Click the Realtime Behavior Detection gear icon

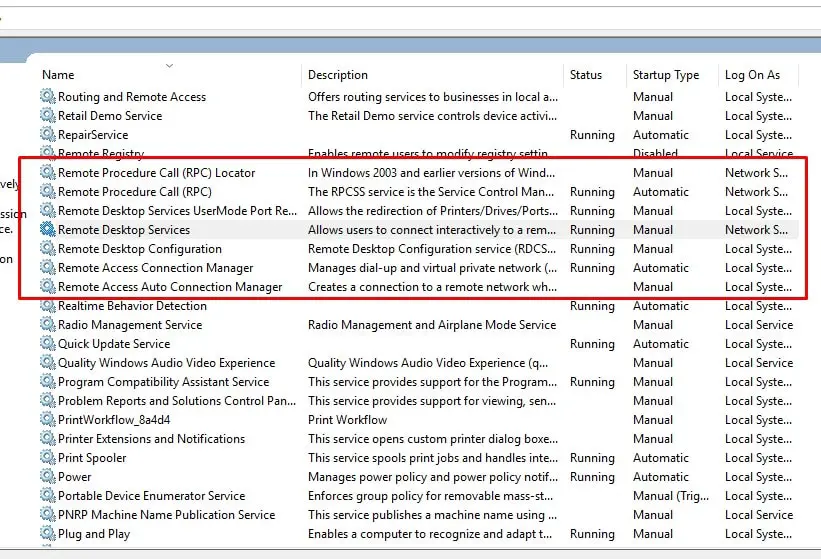48,306
